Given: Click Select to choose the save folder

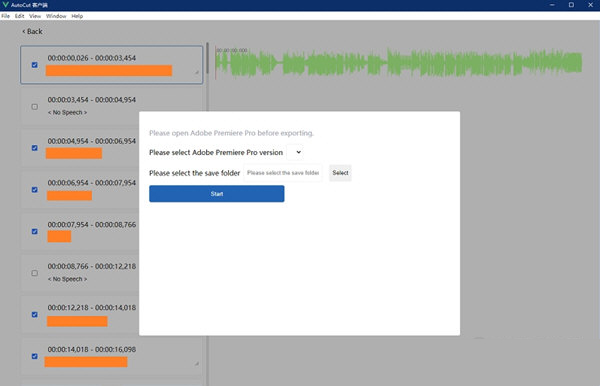Looking at the screenshot, I should pos(340,173).
